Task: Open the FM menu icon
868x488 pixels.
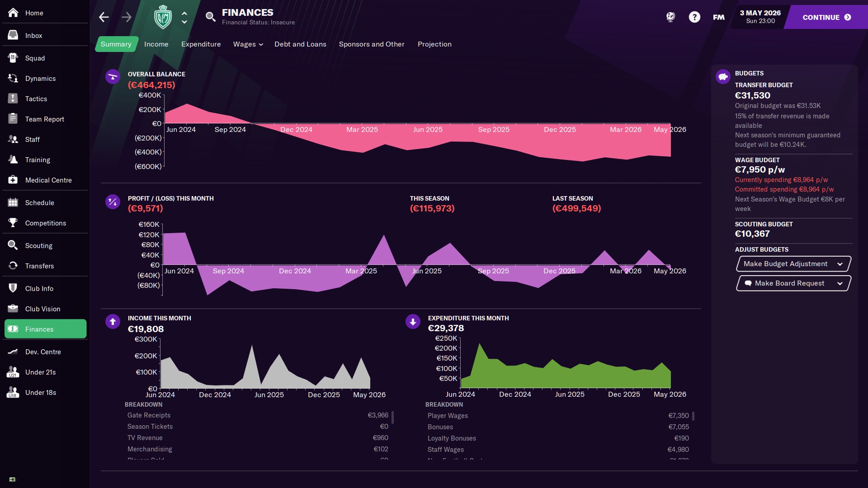Action: (x=719, y=17)
